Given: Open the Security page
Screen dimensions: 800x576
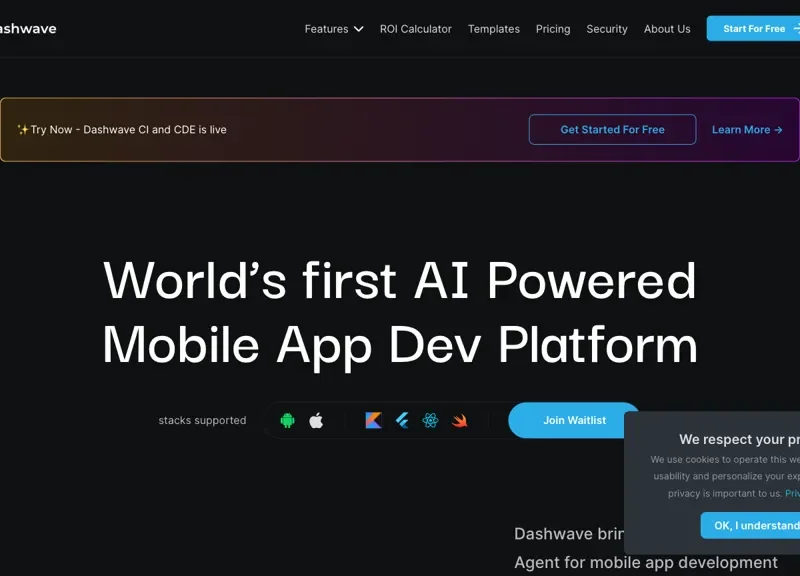Looking at the screenshot, I should (x=607, y=29).
